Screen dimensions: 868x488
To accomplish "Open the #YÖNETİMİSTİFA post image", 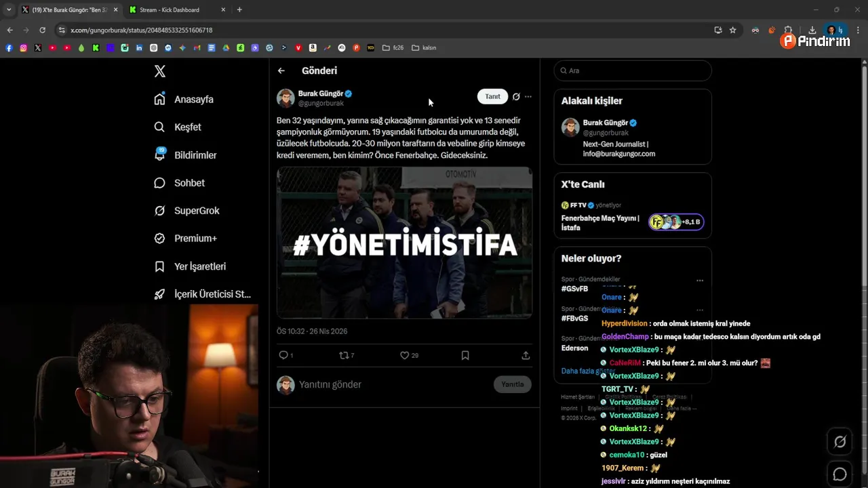I will click(x=404, y=243).
